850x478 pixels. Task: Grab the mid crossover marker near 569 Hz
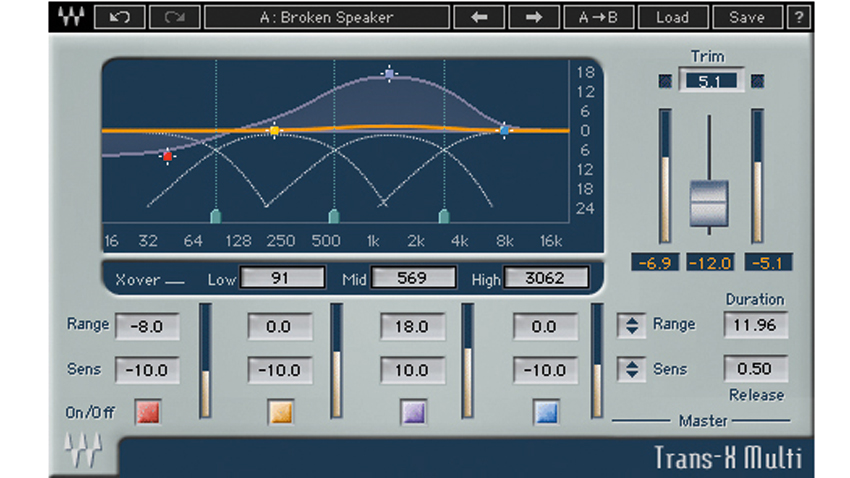(334, 216)
